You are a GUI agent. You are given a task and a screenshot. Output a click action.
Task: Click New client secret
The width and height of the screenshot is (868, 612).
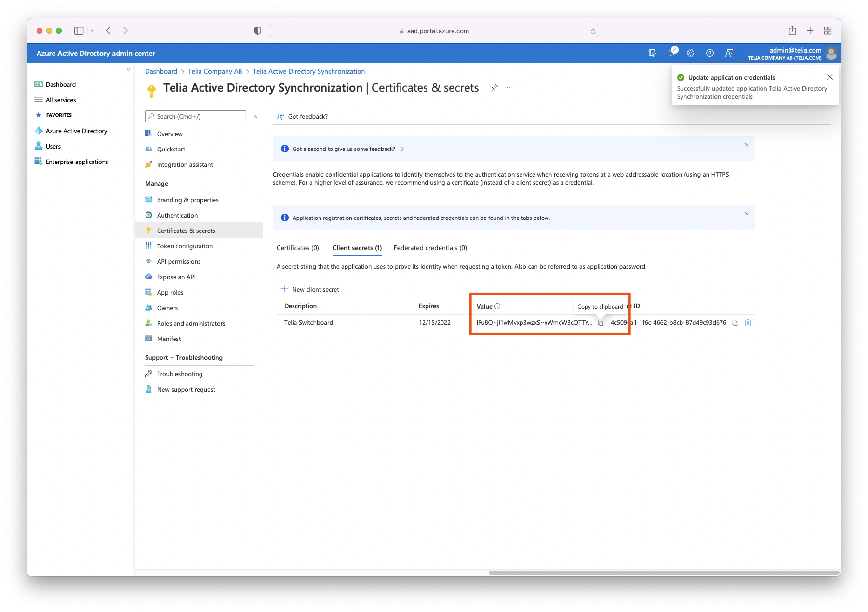(310, 289)
